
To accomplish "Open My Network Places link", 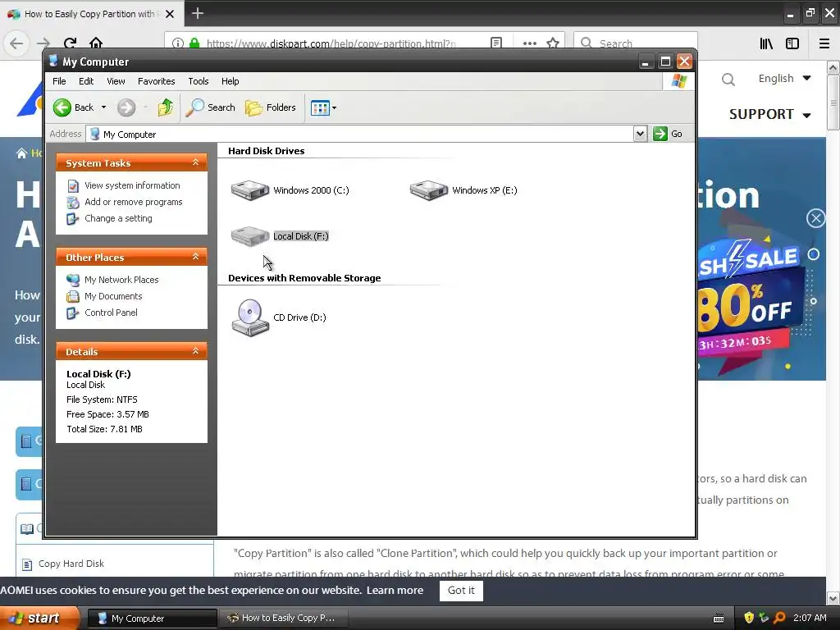I will click(121, 280).
